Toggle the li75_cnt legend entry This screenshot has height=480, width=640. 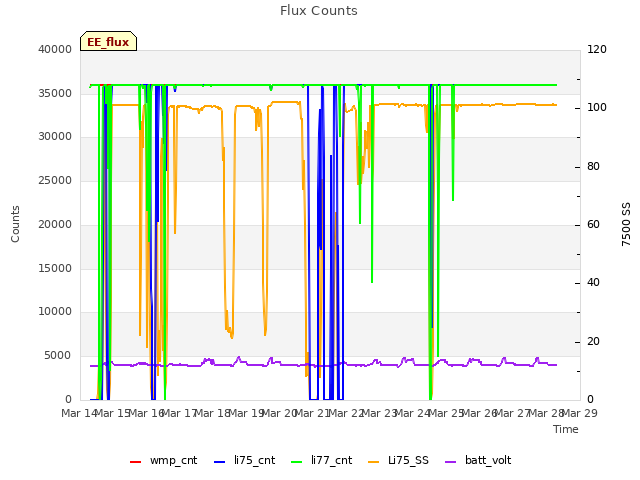(x=244, y=460)
